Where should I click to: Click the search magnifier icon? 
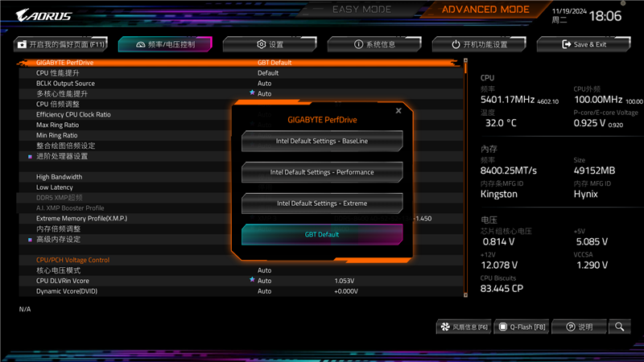tap(619, 327)
